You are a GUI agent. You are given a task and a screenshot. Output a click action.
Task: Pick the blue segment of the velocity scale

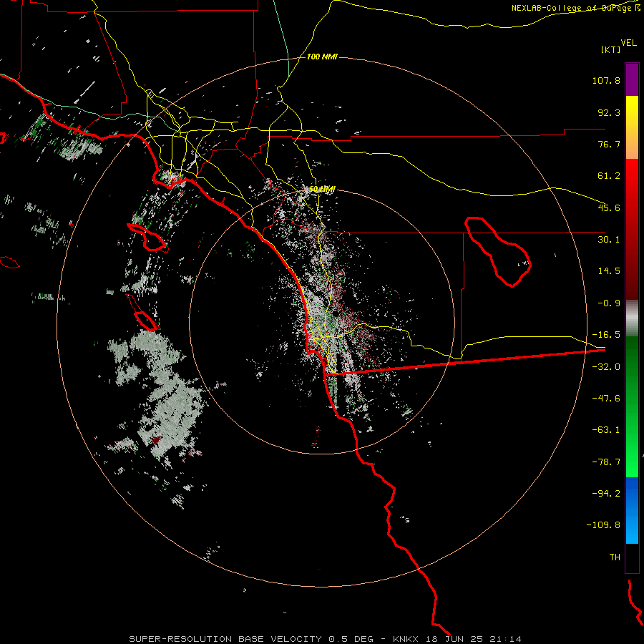[632, 510]
